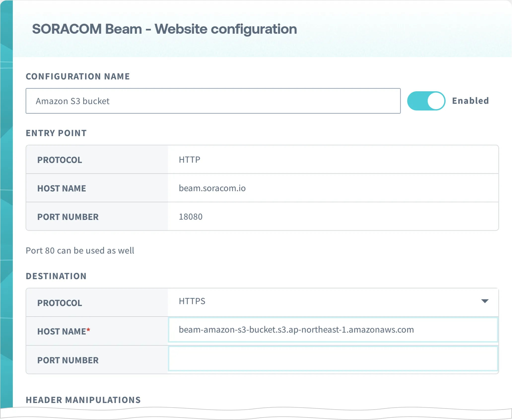Select the 18080 port number value
The height and width of the screenshot is (420, 512).
(191, 217)
